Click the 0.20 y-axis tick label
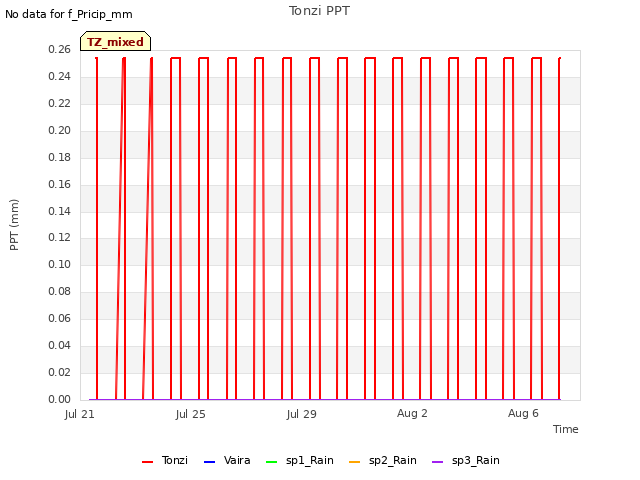Viewport: 640px width, 480px height. point(60,130)
